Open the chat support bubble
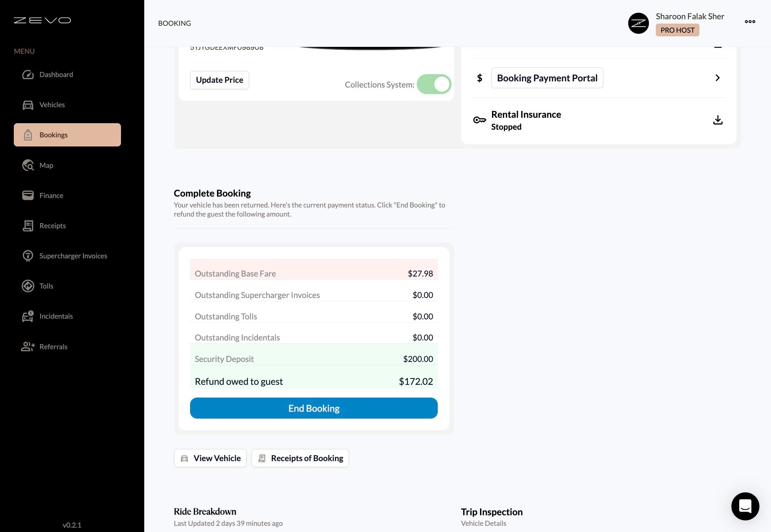This screenshot has width=771, height=532. [x=745, y=506]
